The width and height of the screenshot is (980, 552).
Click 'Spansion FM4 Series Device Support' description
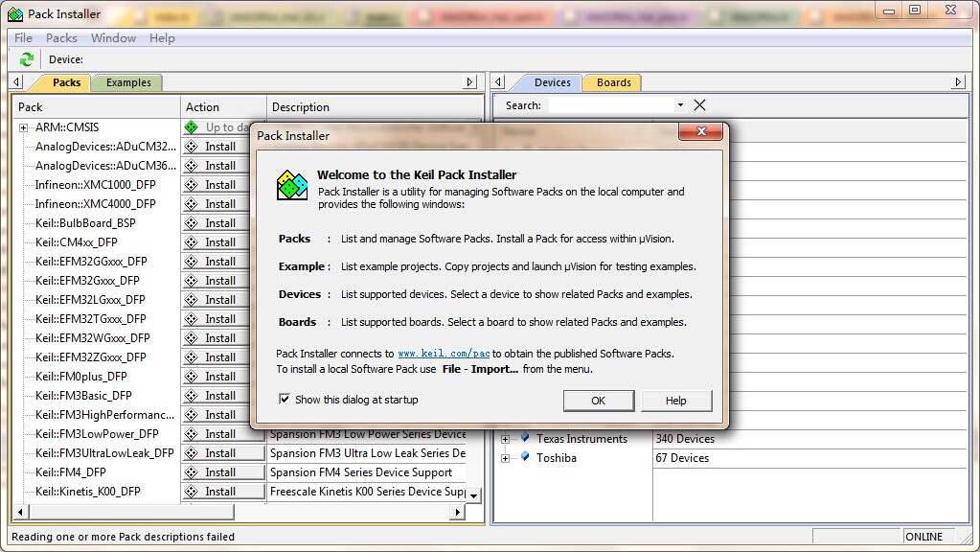click(361, 472)
